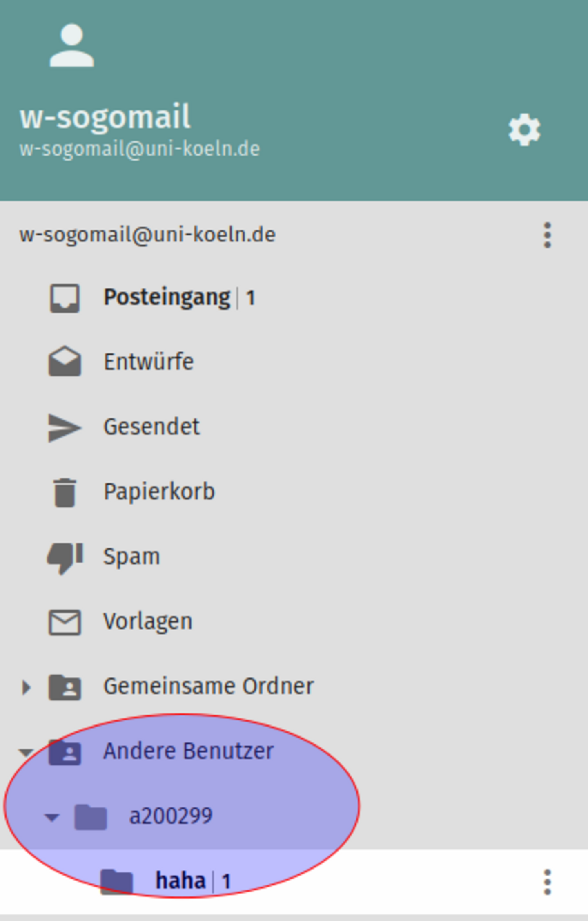Open the account three-dot options menu

coord(548,235)
